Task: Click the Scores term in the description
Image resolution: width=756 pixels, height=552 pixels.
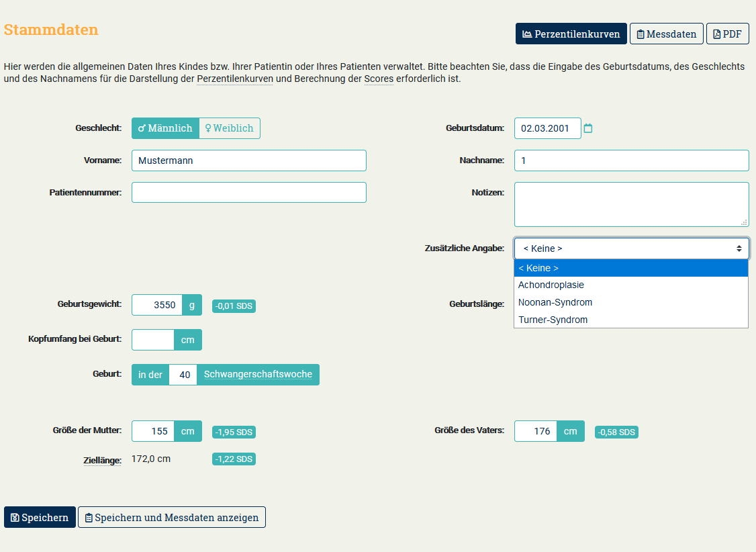Action: [x=379, y=79]
